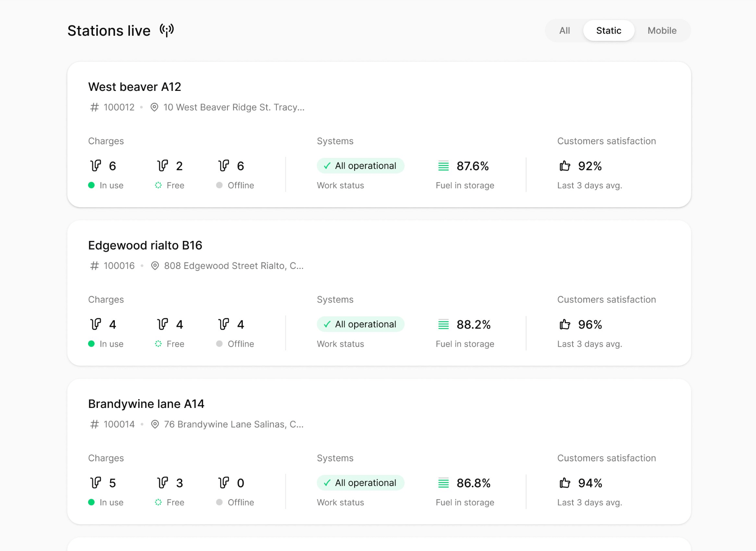Viewport: 756px width, 551px height.
Task: Open Edgewood rialto B16 station title
Action: [145, 245]
